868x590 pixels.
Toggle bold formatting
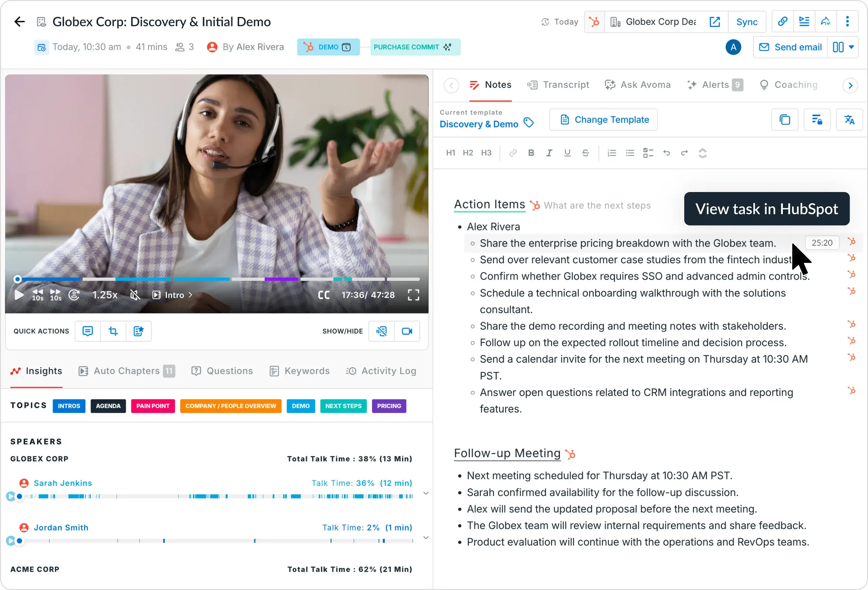coord(531,153)
